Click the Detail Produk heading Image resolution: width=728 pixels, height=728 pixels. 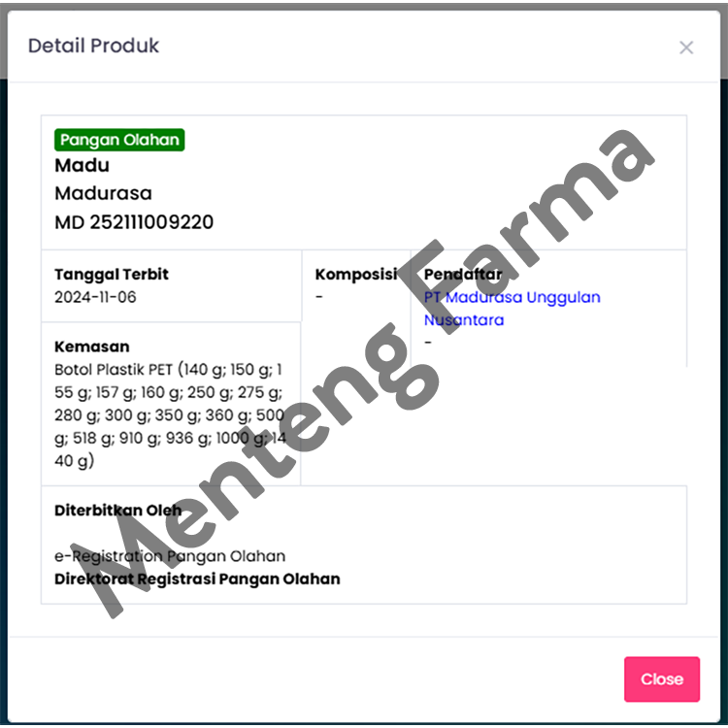pos(93,46)
